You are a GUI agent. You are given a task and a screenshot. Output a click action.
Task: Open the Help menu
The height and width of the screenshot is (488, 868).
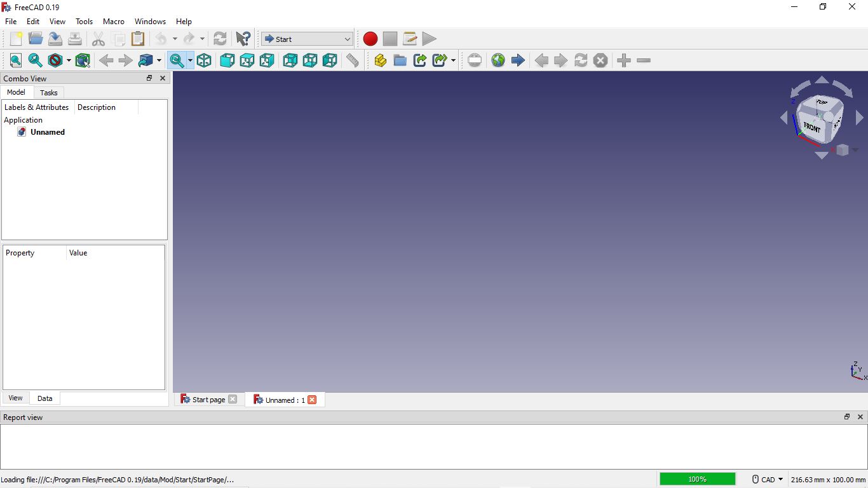coord(184,21)
